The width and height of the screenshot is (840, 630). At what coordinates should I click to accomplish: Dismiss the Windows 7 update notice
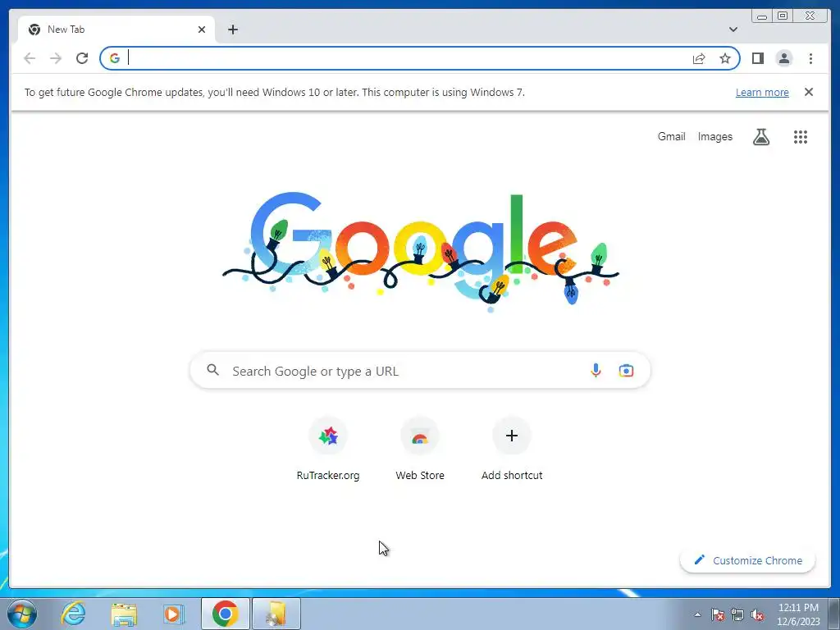808,92
